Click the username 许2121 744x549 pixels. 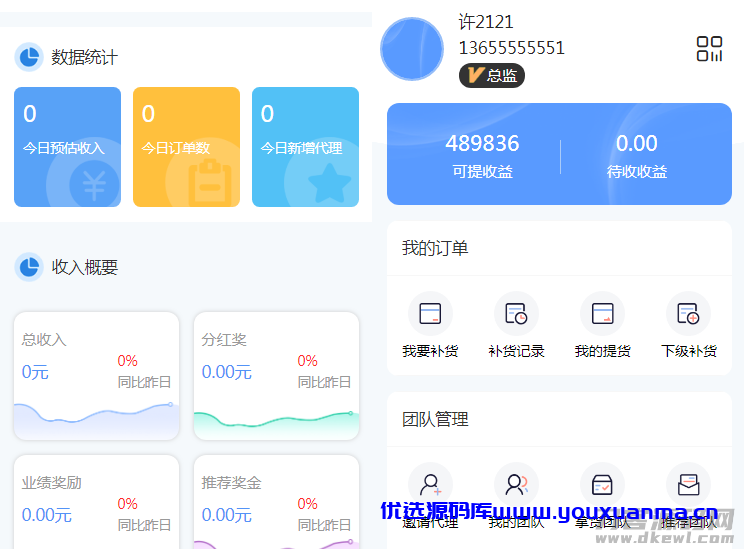tap(486, 22)
